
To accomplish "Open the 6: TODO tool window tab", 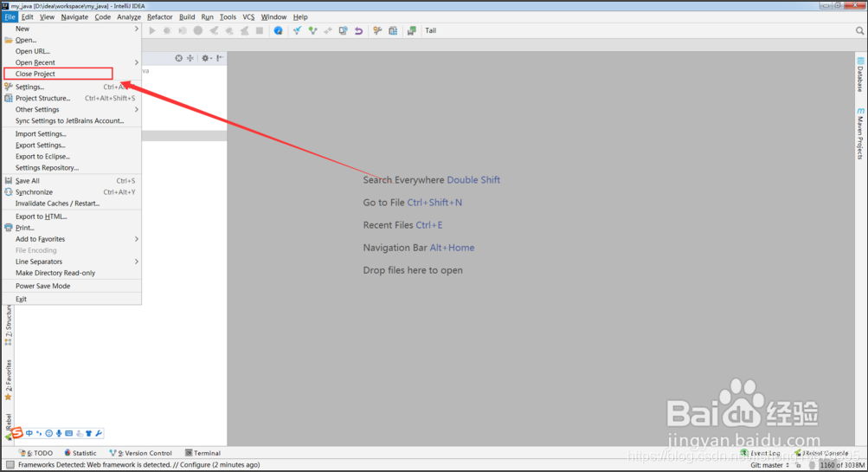I will [36, 453].
